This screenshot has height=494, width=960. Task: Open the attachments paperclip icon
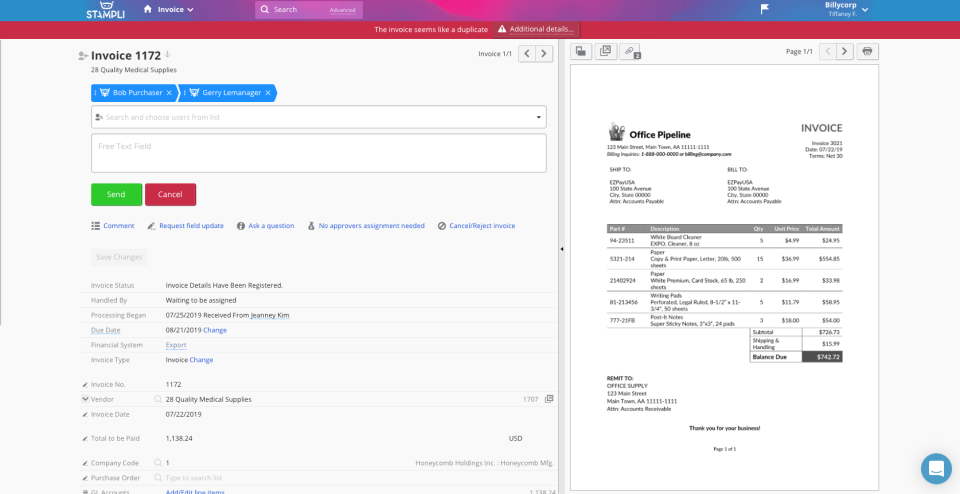630,51
